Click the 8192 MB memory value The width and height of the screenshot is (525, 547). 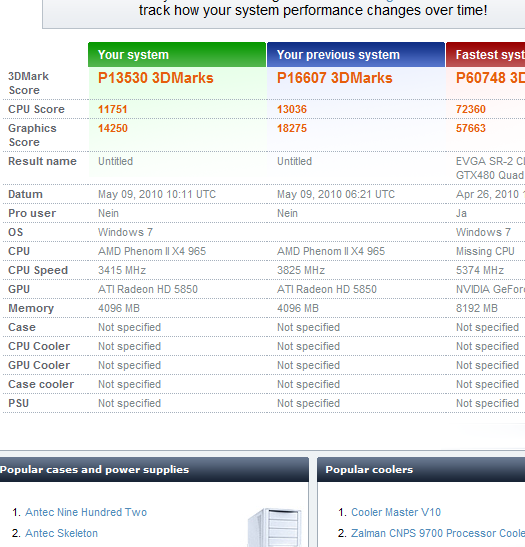pyautogui.click(x=477, y=308)
